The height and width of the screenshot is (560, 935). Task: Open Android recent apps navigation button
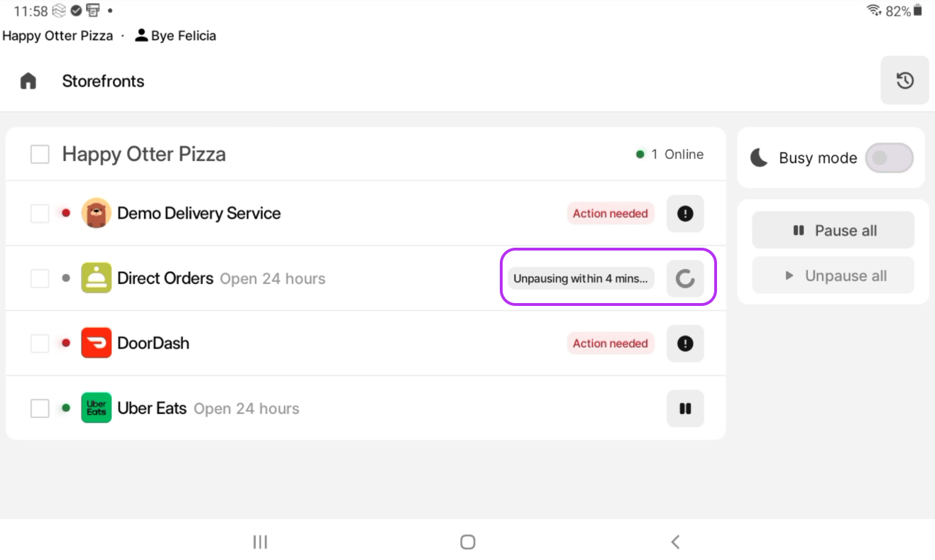[x=260, y=542]
